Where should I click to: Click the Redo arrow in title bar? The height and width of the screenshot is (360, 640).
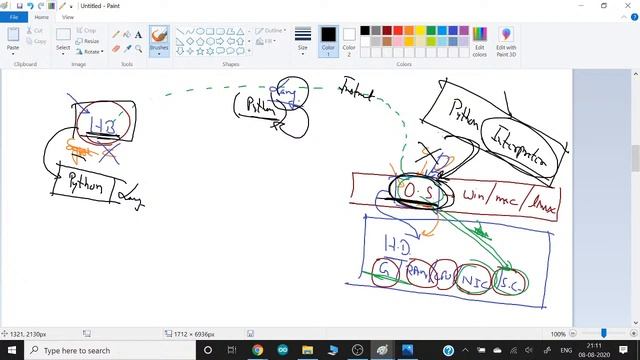[40, 6]
